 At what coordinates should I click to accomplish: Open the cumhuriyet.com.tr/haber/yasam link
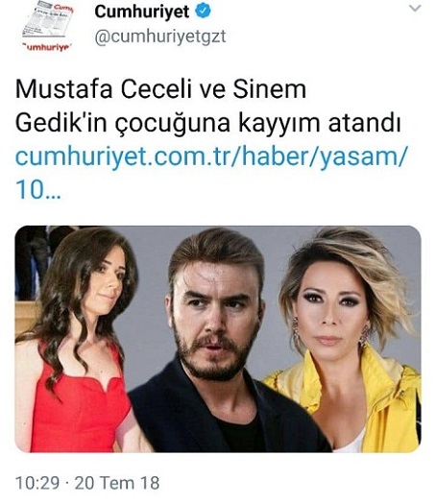pyautogui.click(x=211, y=156)
